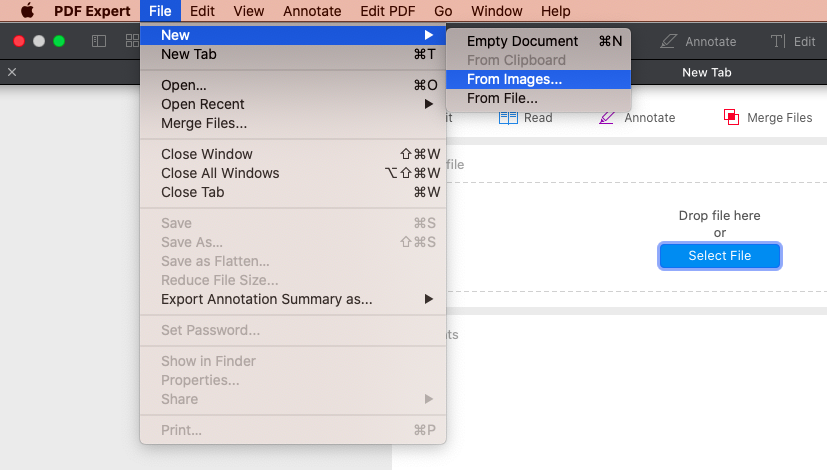Open the Edit menu
Screen dimensions: 827x470
[x=202, y=11]
